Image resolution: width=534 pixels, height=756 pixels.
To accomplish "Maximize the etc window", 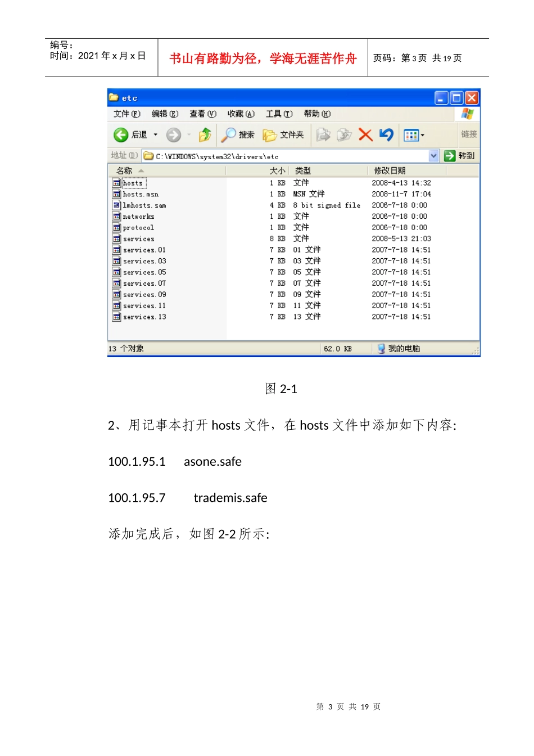I will [x=456, y=98].
